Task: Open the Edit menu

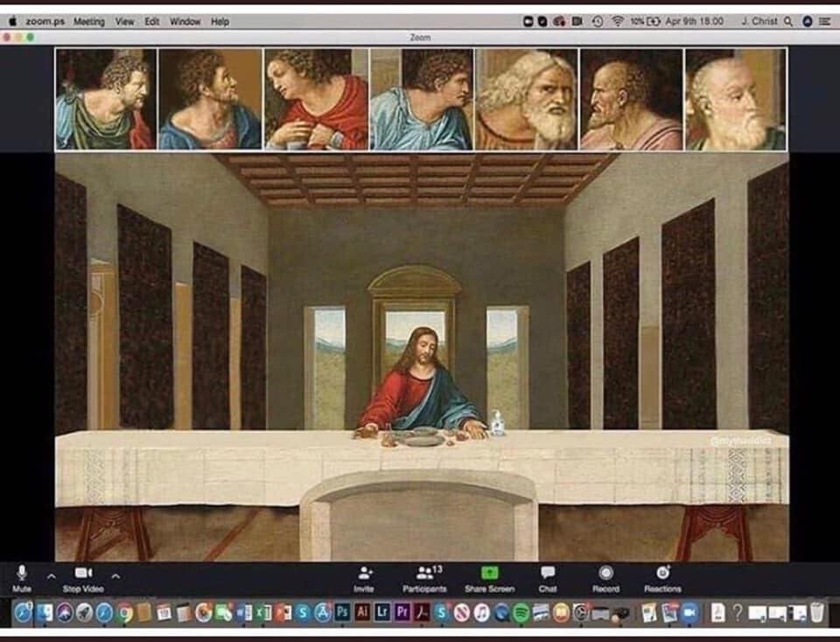Action: 152,21
